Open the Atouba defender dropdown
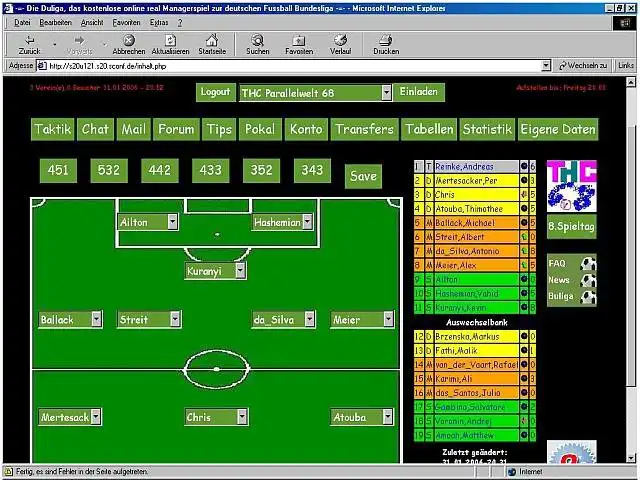Screen dimensions: 640x480 [x=388, y=417]
